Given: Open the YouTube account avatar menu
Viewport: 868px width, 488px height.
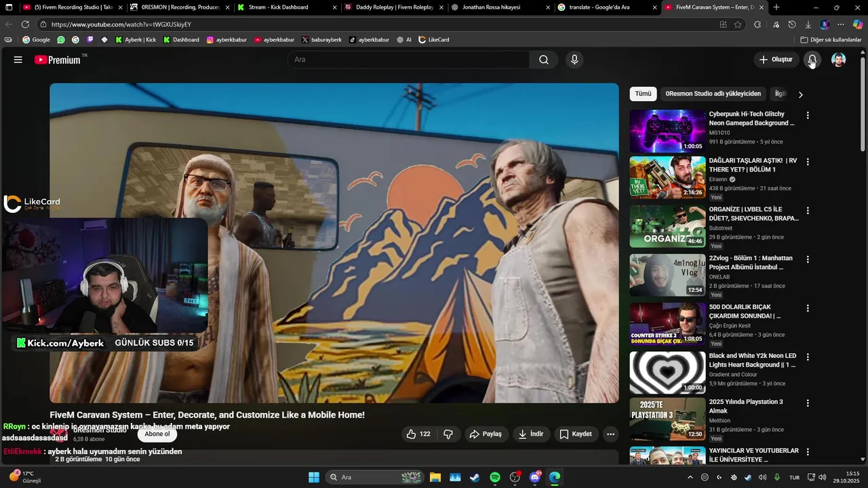Looking at the screenshot, I should [x=839, y=60].
